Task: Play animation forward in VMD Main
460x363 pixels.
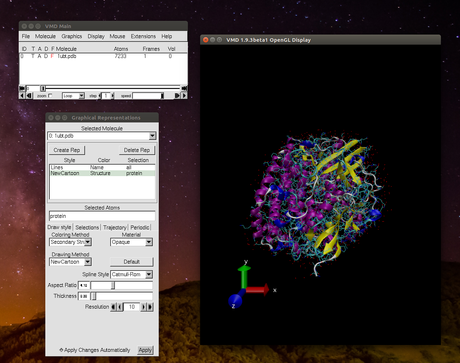Action: click(184, 96)
